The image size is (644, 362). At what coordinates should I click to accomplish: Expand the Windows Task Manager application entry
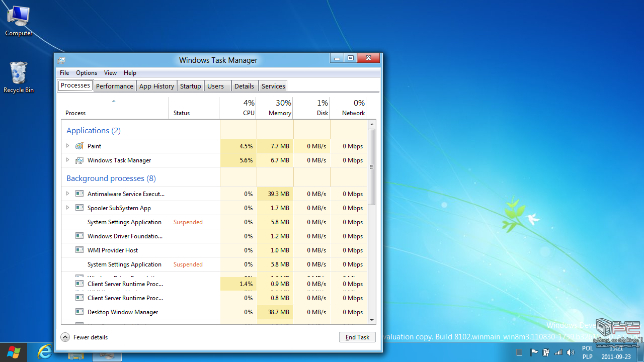(x=68, y=160)
